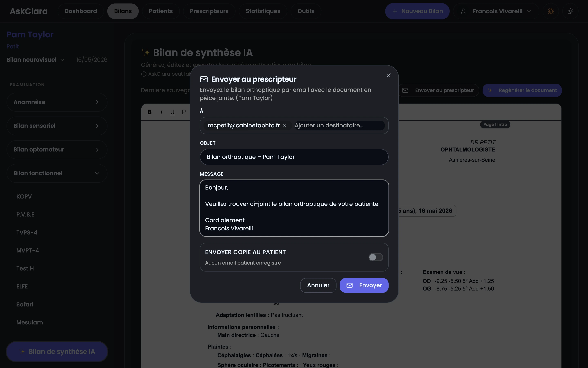Close the Envoyer au prescripteur dialog
Viewport: 588px width, 368px height.
388,75
